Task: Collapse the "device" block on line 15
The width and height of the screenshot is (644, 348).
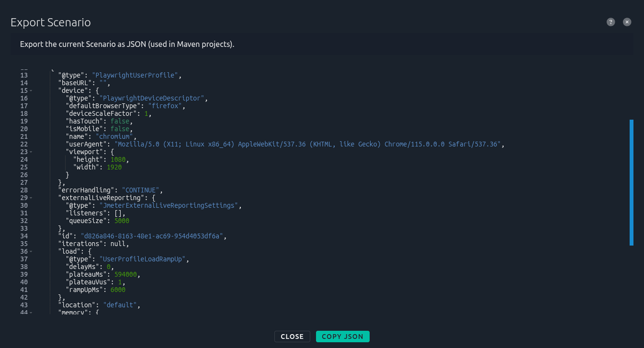Action: [x=31, y=90]
